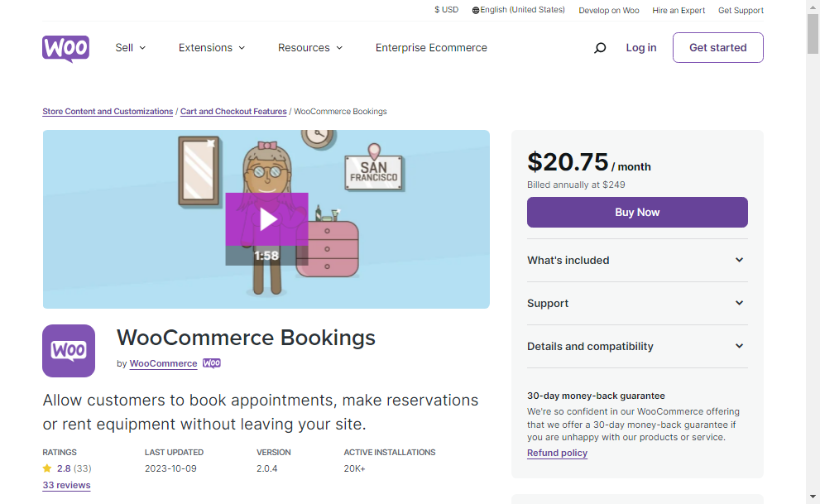Expand Details and compatibility section

(636, 346)
